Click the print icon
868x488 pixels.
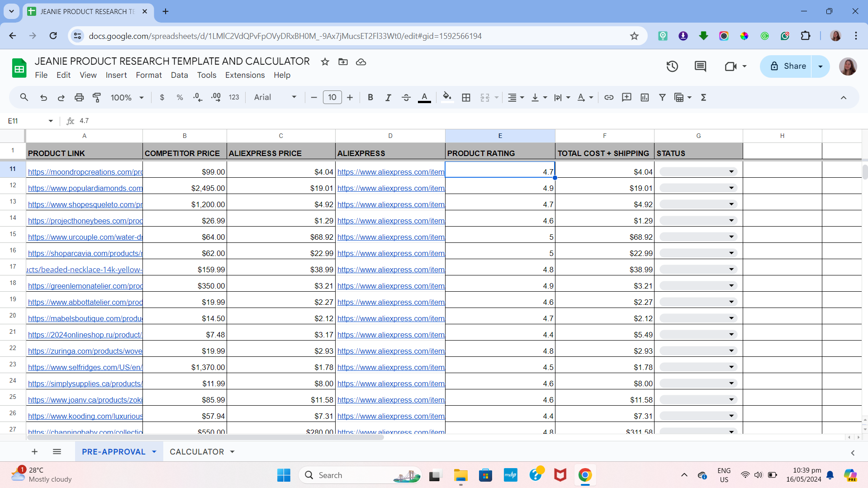79,97
